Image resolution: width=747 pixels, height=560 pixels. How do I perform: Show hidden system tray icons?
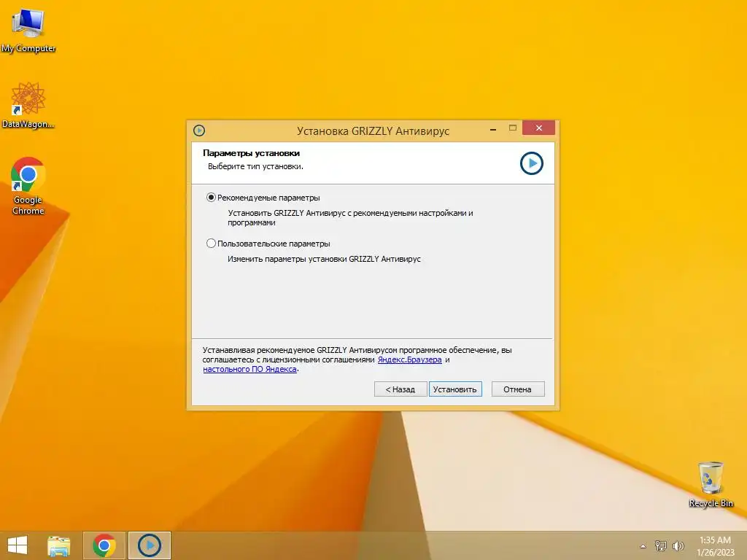coord(643,546)
